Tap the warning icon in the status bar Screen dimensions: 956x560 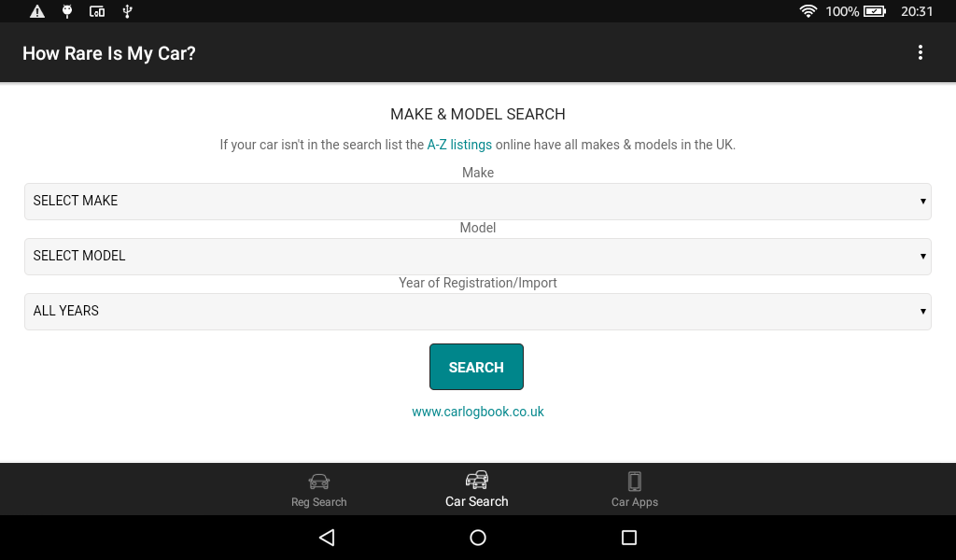tap(37, 11)
